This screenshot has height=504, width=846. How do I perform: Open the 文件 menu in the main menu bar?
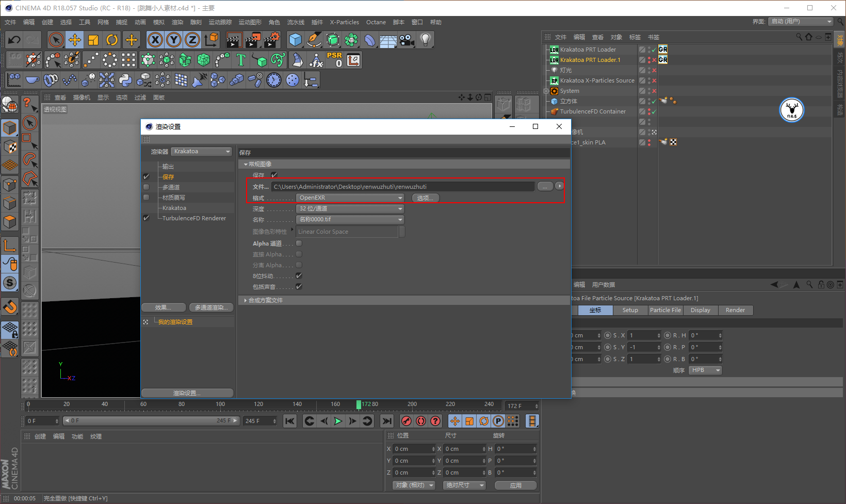10,22
